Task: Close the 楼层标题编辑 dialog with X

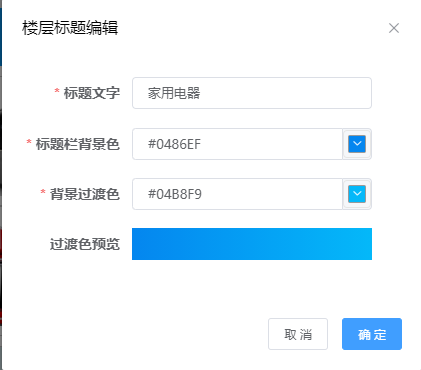Action: tap(394, 28)
